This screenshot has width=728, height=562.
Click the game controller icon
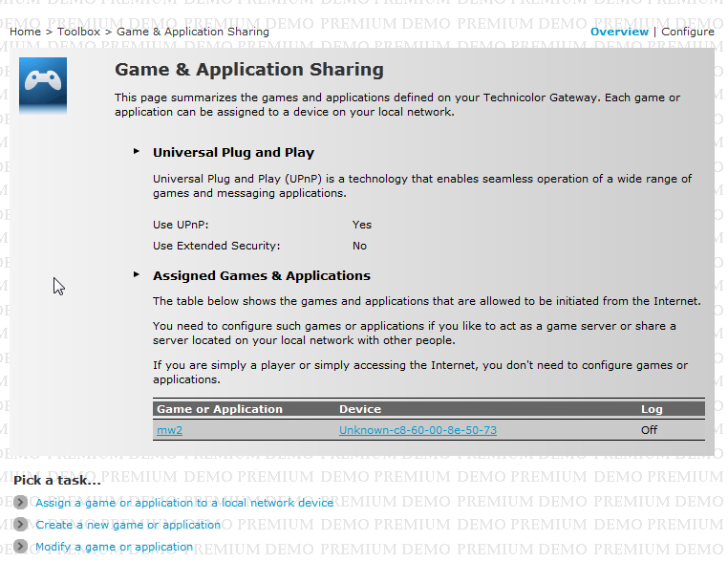tap(43, 84)
